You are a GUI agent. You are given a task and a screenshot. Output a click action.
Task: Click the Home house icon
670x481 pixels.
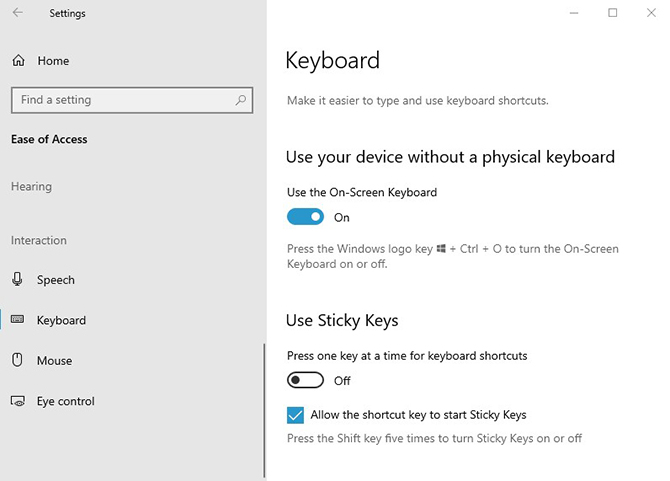point(18,61)
